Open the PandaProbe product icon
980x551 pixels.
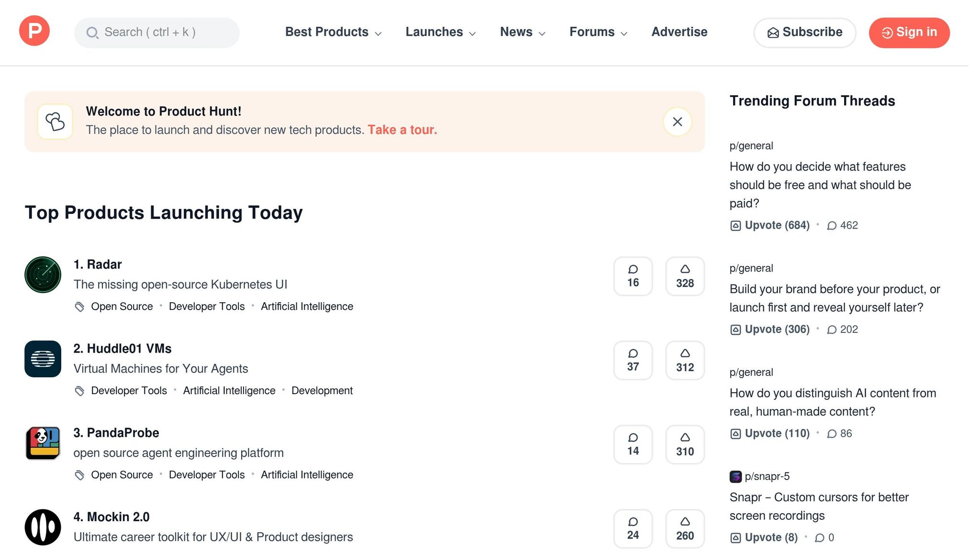coord(43,443)
